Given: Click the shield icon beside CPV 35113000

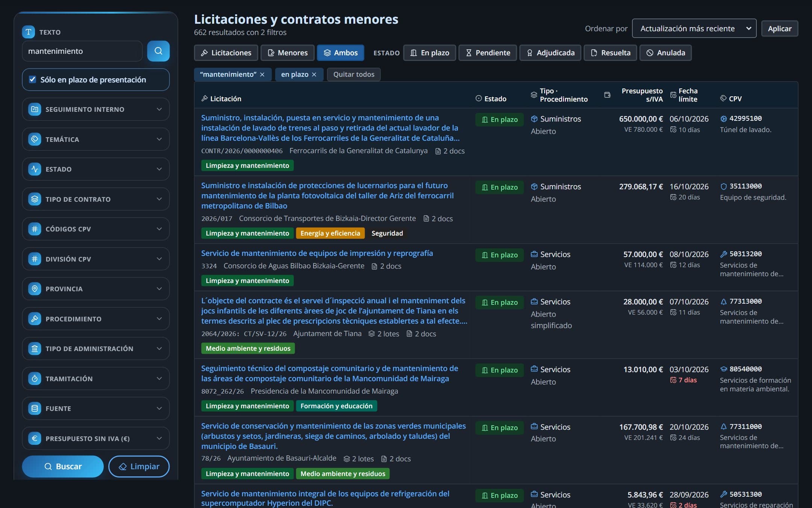Looking at the screenshot, I should 723,186.
